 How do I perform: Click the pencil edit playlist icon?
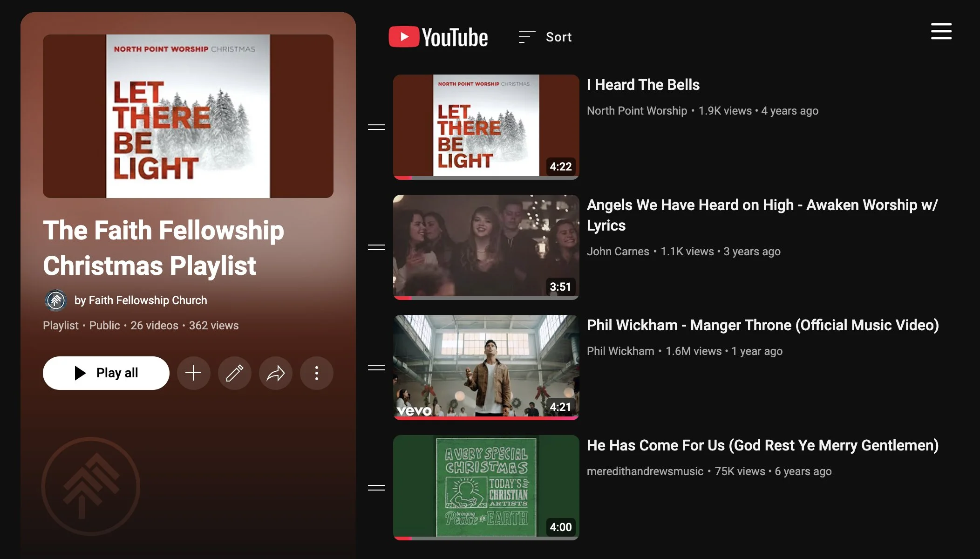[234, 373]
